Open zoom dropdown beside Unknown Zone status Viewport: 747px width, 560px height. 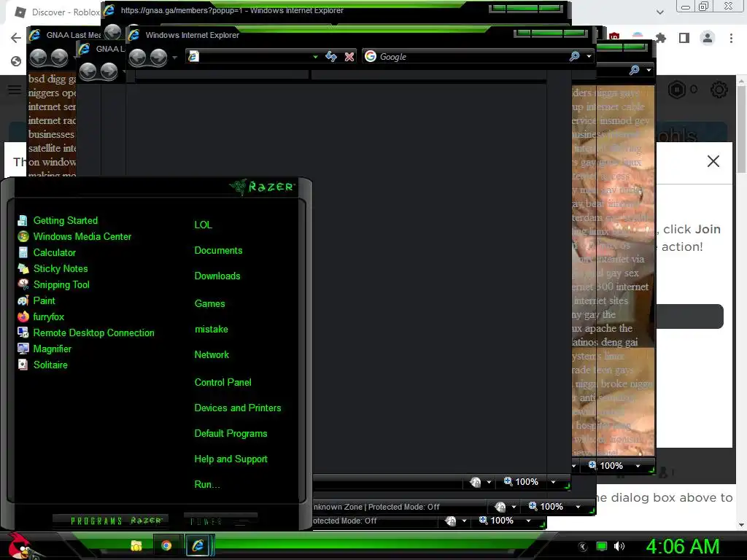pyautogui.click(x=578, y=507)
